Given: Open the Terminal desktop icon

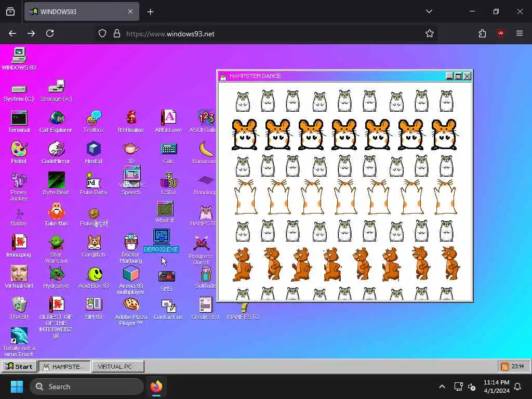Looking at the screenshot, I should [19, 122].
